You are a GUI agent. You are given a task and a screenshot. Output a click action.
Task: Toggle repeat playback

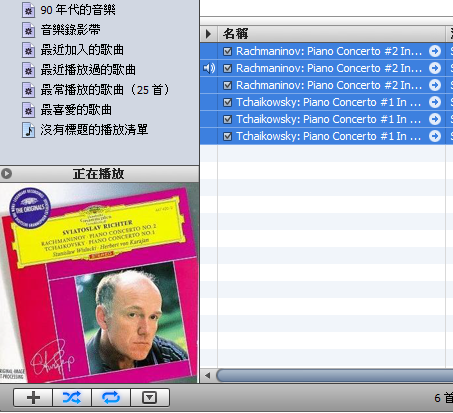111,397
